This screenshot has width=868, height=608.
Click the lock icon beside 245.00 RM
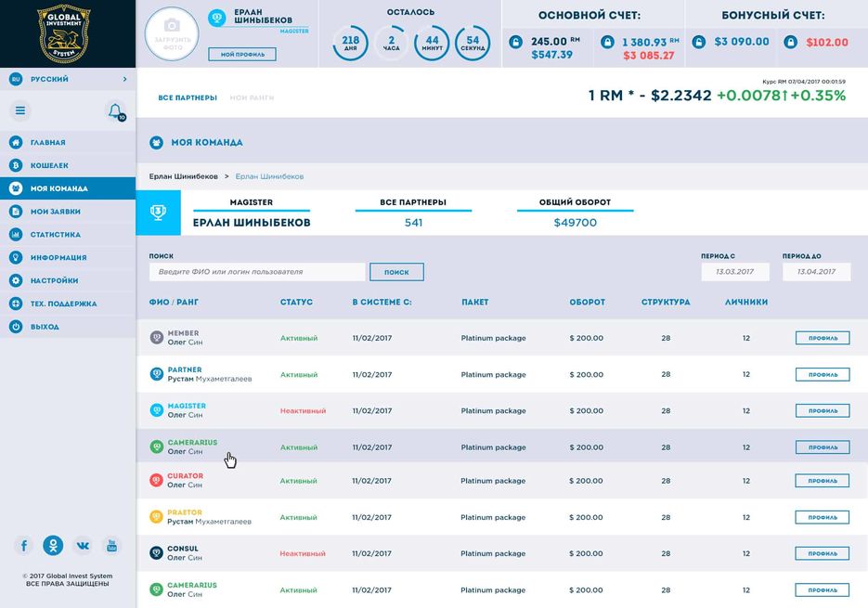click(515, 42)
